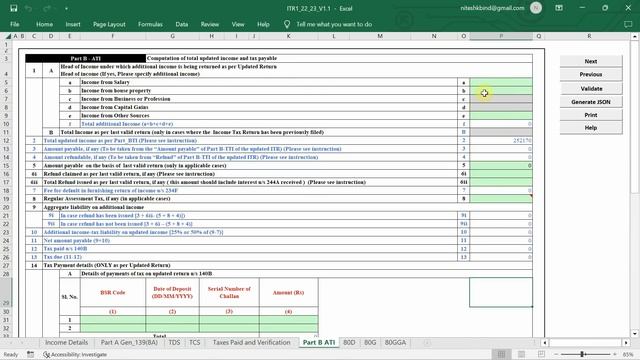Open the Help ribbon tab

pos(263,24)
